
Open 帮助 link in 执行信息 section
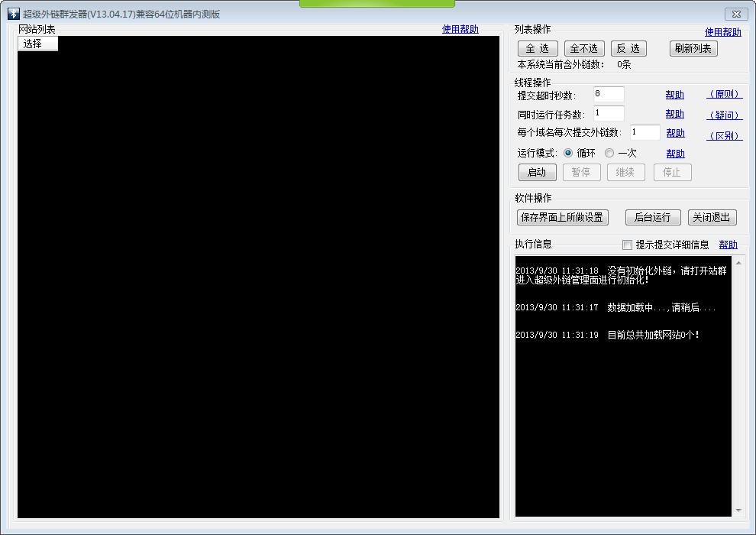click(728, 245)
